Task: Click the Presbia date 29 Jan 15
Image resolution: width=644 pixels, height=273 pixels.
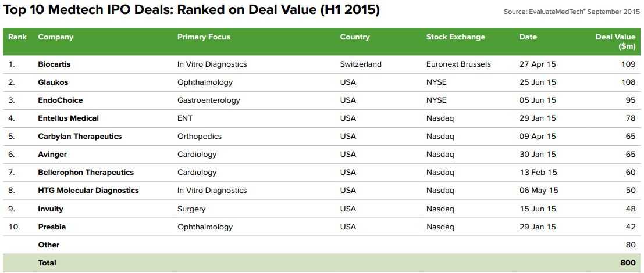Action: click(x=538, y=227)
